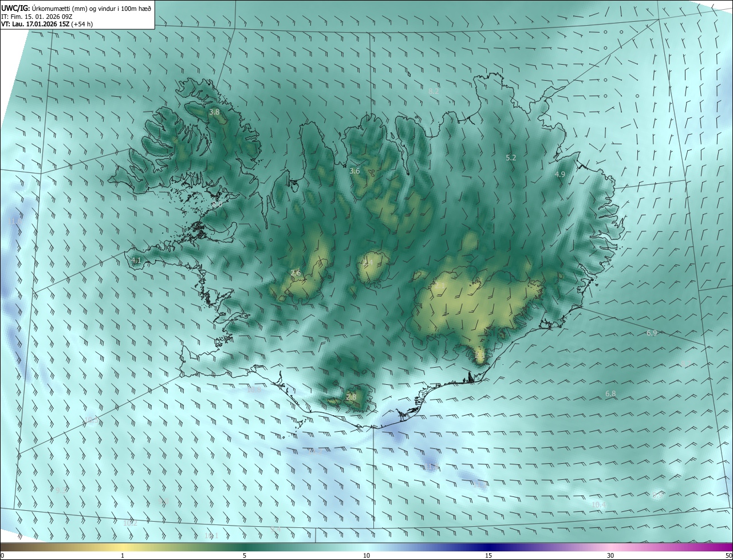Click the 9.3 value in the southwest sea

click(x=61, y=490)
